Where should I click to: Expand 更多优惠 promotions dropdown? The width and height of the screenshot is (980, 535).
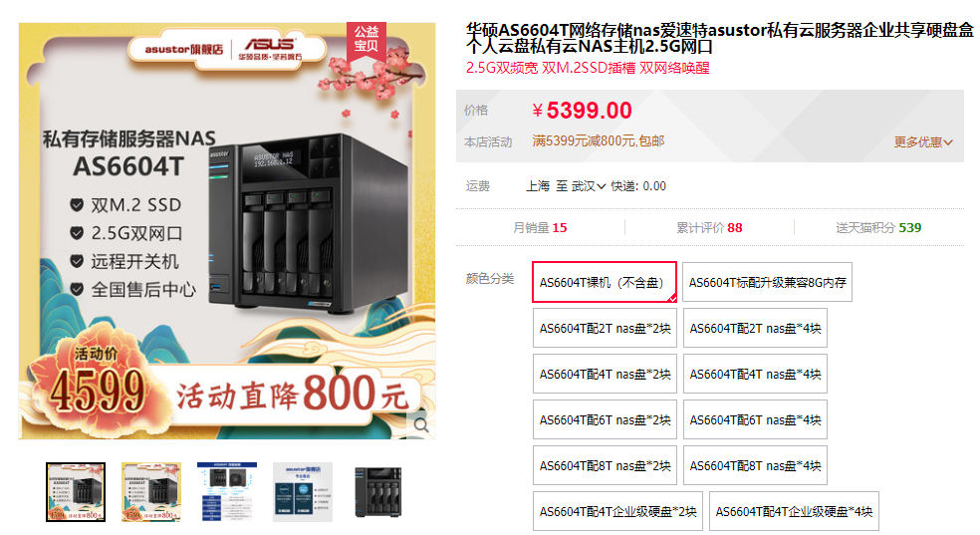923,141
